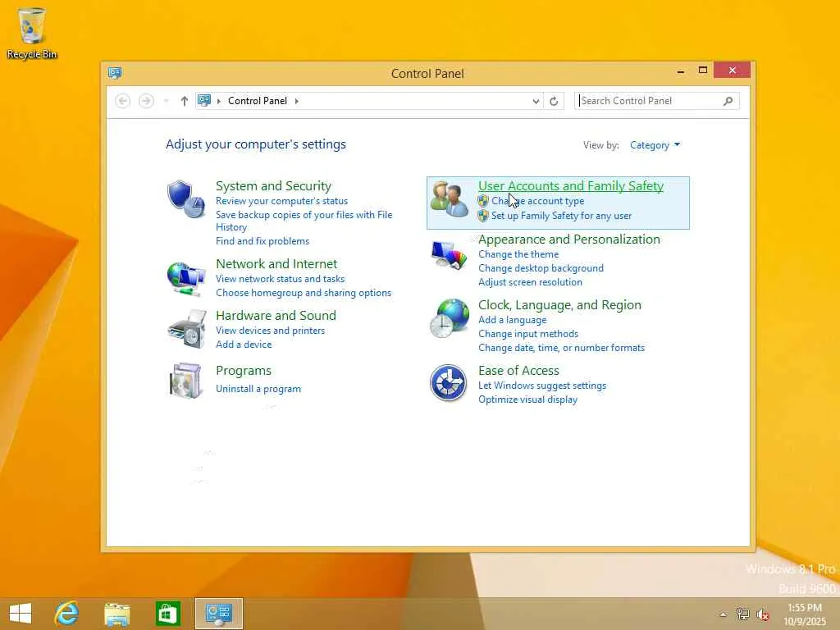Click Change account type
This screenshot has width=840, height=630.
point(538,201)
